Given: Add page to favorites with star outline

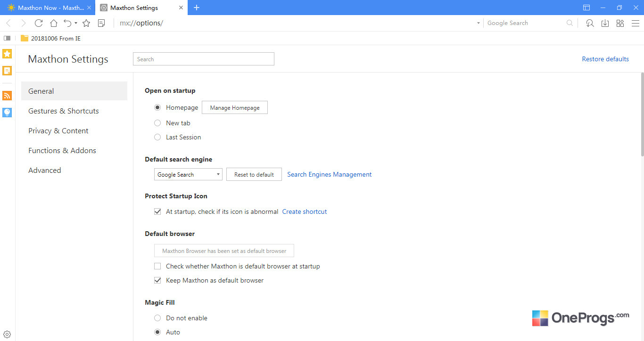Looking at the screenshot, I should pyautogui.click(x=86, y=23).
